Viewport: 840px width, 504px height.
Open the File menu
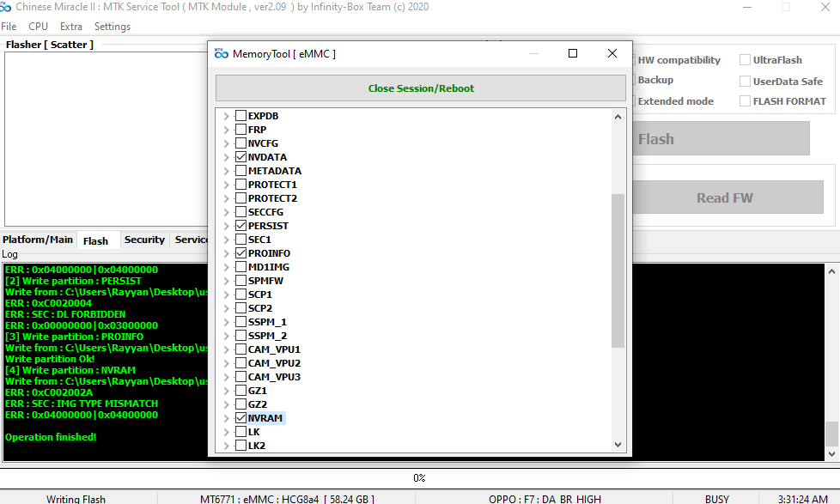pyautogui.click(x=9, y=27)
